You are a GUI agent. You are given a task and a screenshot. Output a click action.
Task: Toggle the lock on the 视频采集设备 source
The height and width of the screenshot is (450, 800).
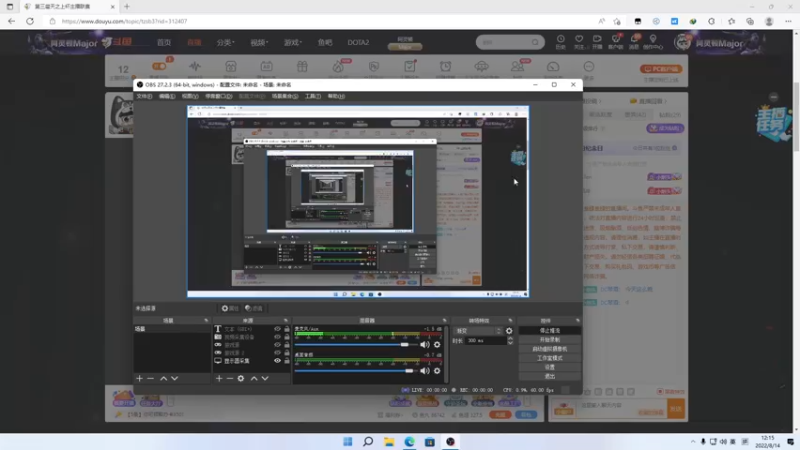(287, 337)
